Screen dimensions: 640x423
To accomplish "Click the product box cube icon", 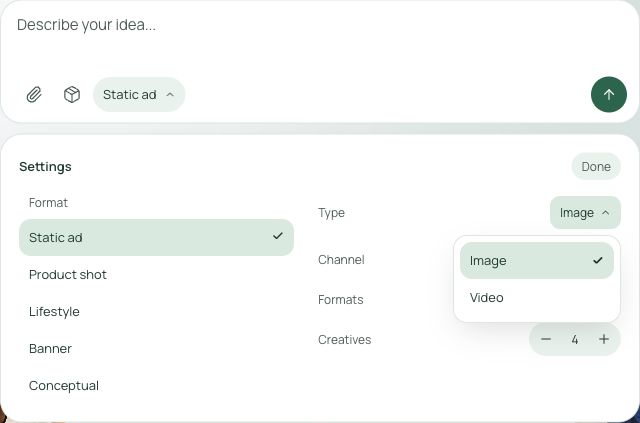I will click(72, 95).
